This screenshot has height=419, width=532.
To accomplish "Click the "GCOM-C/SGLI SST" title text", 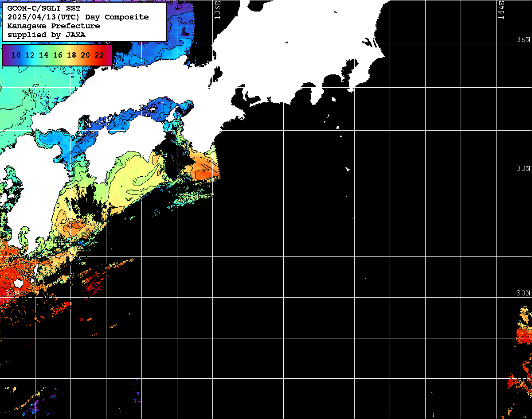I will click(44, 8).
